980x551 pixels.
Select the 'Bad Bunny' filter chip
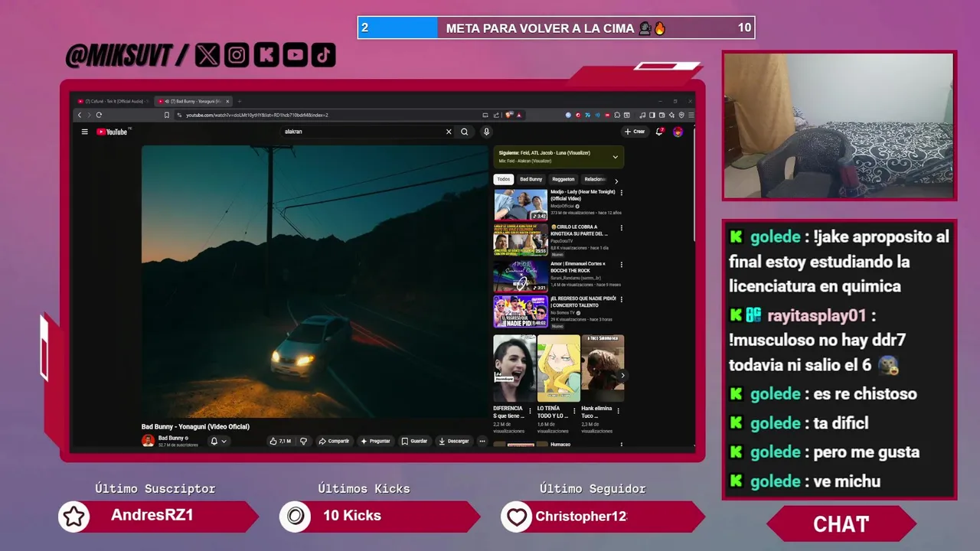[x=531, y=179]
